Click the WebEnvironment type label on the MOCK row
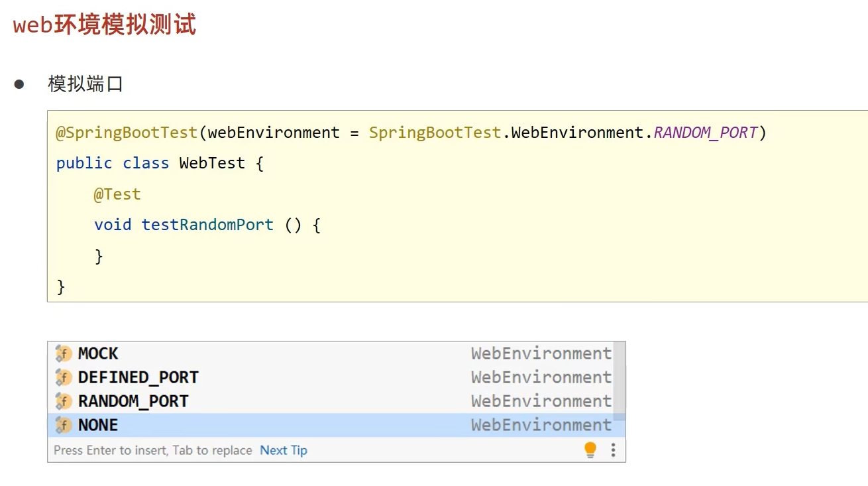Image resolution: width=868 pixels, height=486 pixels. (x=541, y=353)
